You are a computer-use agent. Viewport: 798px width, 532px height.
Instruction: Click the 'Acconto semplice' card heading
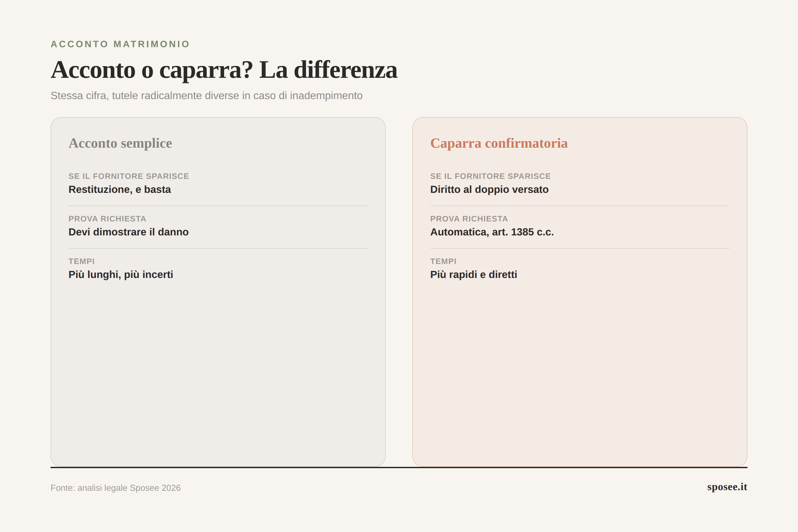click(x=120, y=143)
